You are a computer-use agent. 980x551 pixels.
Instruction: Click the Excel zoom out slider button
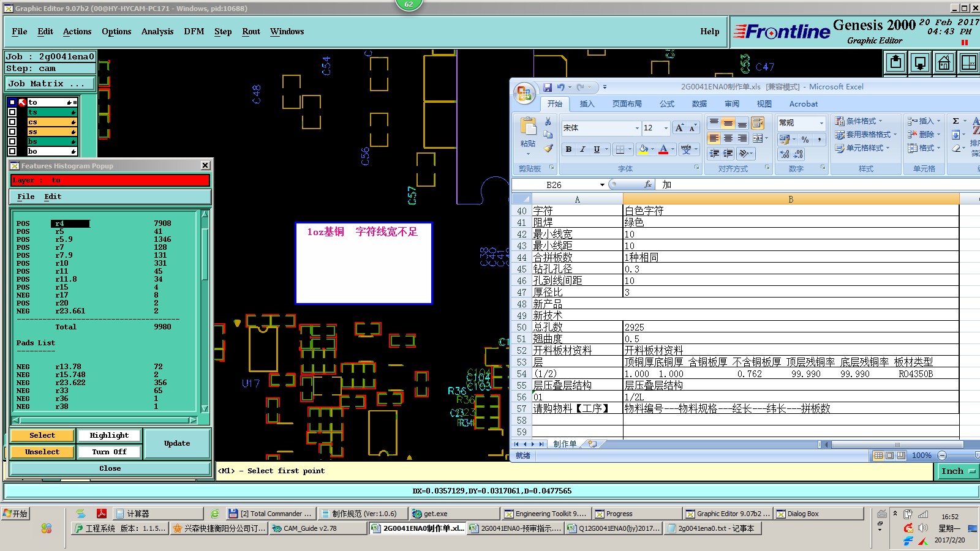pyautogui.click(x=942, y=455)
